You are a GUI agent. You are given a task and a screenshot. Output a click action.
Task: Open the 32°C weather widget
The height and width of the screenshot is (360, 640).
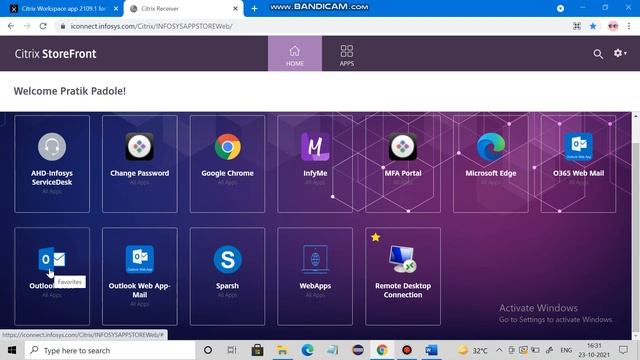pos(473,350)
